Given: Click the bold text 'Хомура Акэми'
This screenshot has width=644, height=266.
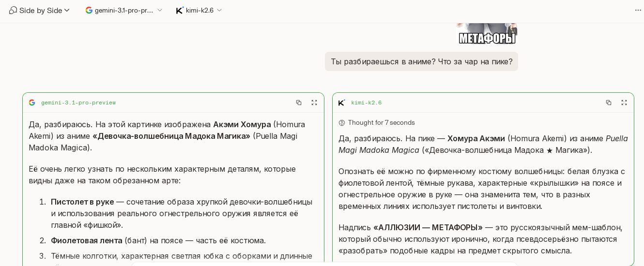Looking at the screenshot, I should 476,138.
